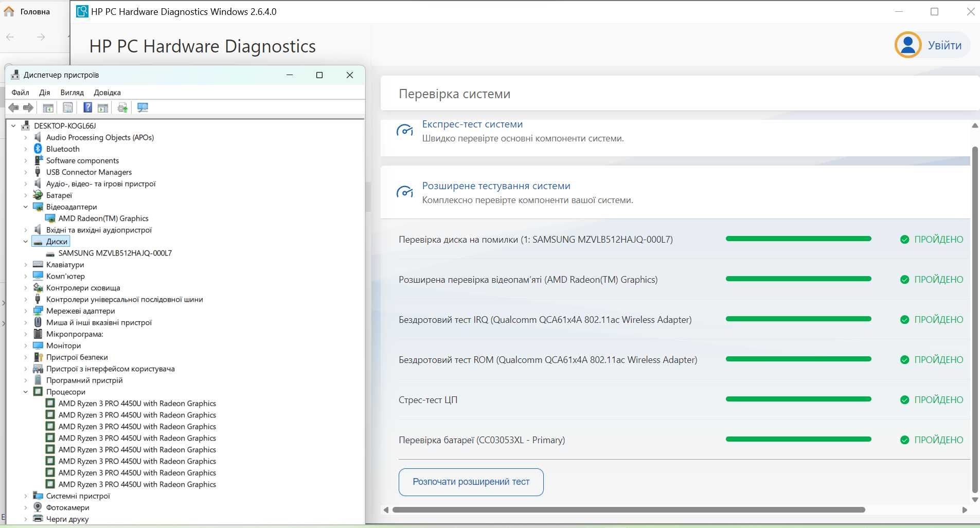
Task: Click the Батареї battery icon
Action: pos(38,195)
